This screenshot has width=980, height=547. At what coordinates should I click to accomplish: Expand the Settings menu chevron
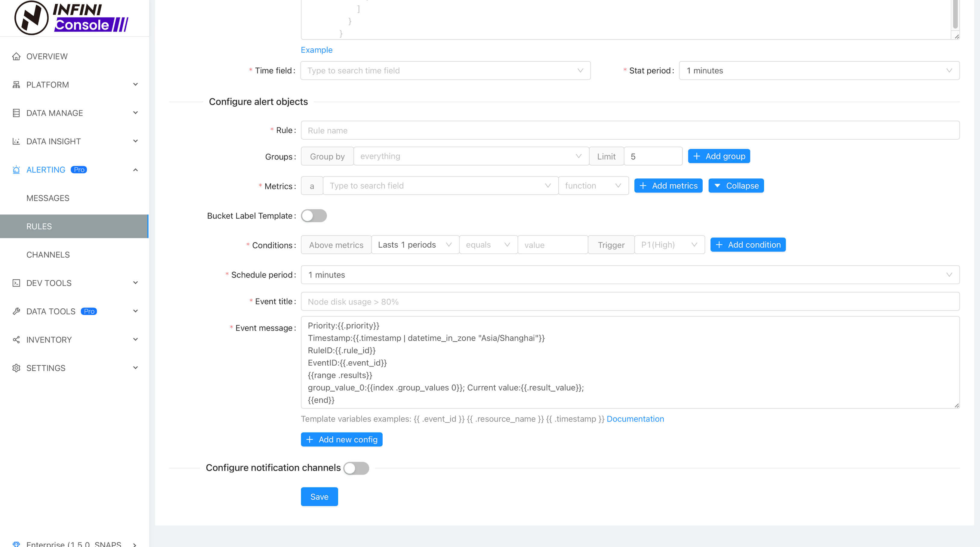[135, 368]
